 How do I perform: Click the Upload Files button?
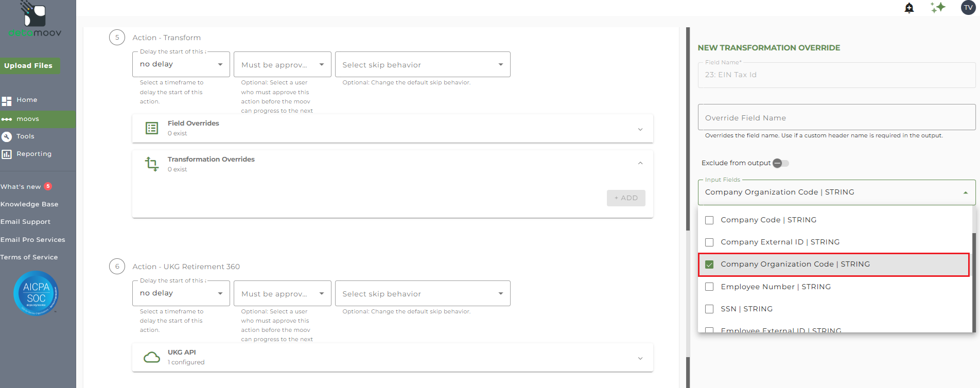tap(29, 65)
